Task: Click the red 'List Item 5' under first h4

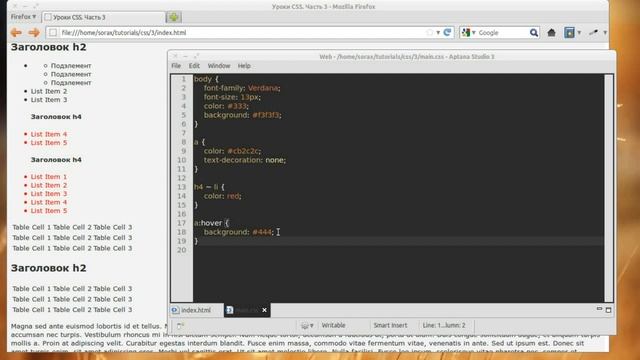Action: [x=49, y=142]
